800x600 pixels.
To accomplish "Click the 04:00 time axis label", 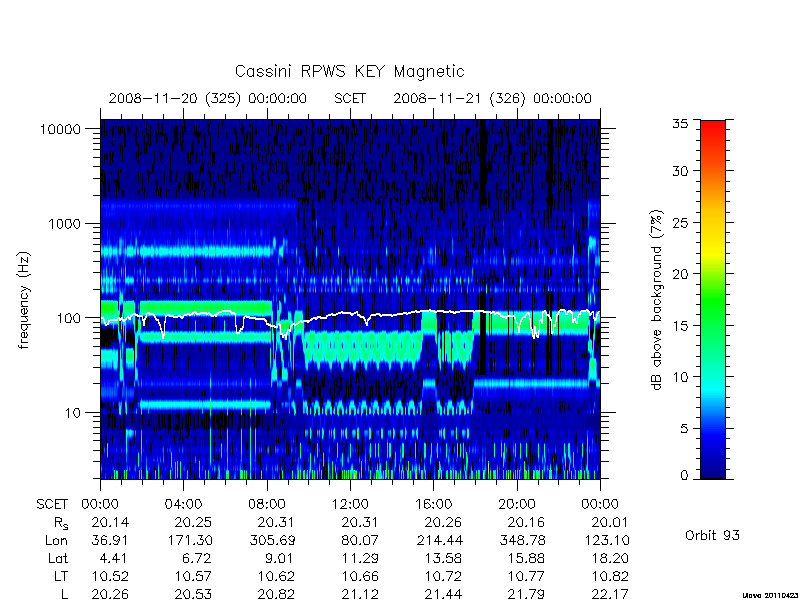I will pos(183,505).
